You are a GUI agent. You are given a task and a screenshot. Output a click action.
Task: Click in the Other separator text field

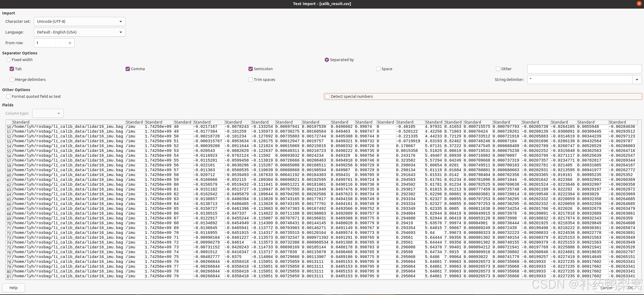[584, 69]
